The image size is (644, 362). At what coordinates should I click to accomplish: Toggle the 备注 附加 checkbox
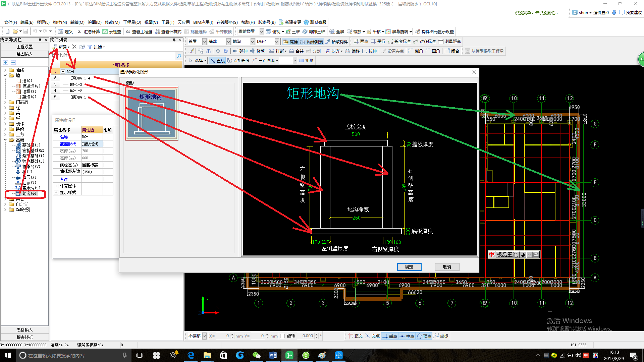(x=106, y=179)
